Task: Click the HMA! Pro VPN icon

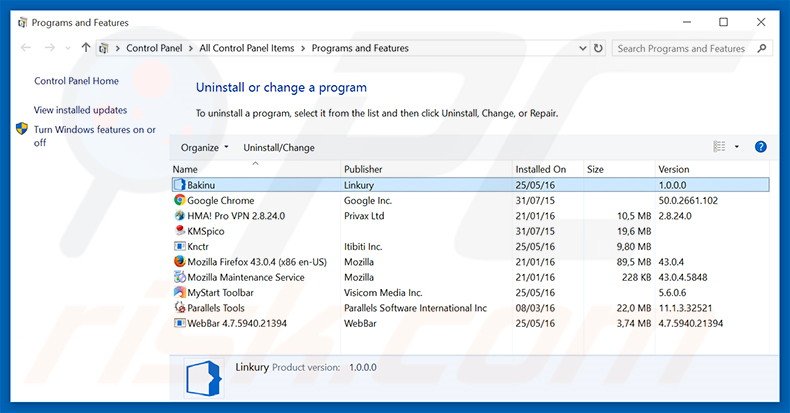Action: pyautogui.click(x=179, y=216)
